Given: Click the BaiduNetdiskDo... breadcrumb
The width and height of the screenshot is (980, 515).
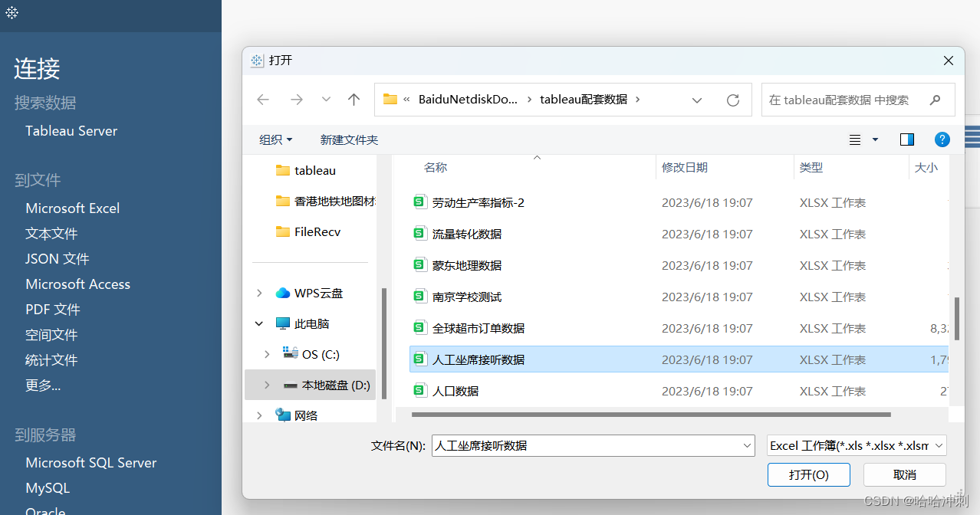Looking at the screenshot, I should coord(468,100).
